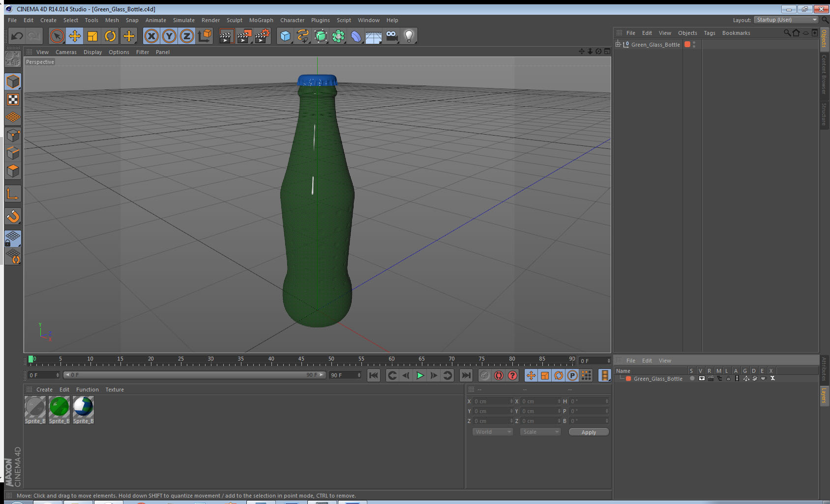
Task: Click the Apply button
Action: (589, 432)
